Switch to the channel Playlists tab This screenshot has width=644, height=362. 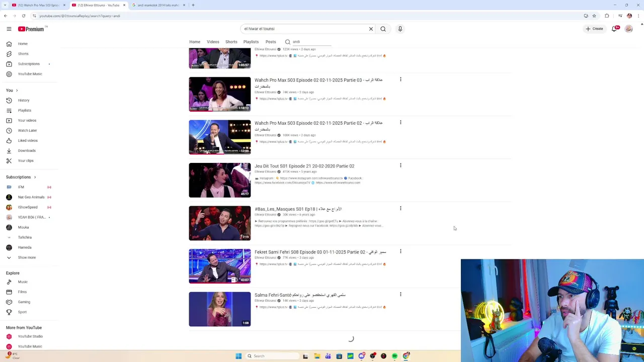(x=251, y=42)
